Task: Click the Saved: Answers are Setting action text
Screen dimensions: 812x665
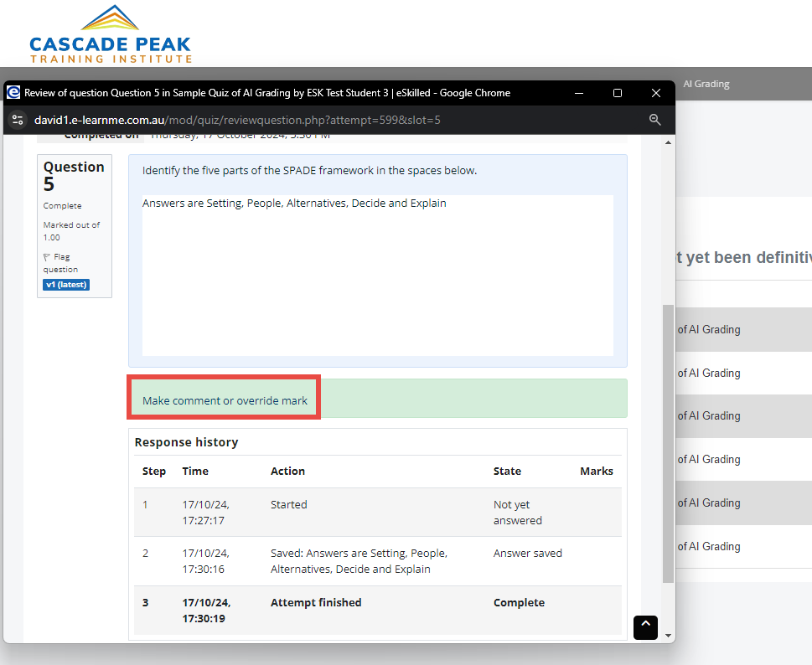Action: pos(359,561)
